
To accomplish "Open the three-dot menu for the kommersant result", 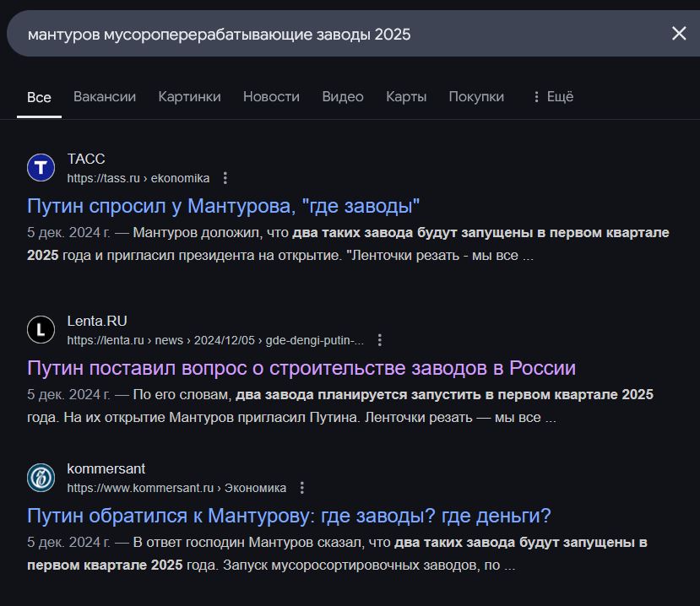I will click(301, 488).
